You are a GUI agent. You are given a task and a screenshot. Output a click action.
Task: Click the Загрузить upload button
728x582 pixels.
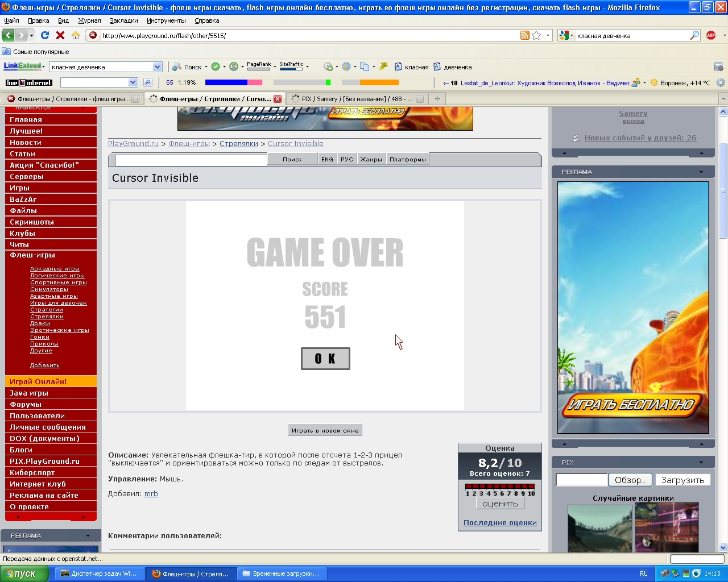click(x=683, y=480)
